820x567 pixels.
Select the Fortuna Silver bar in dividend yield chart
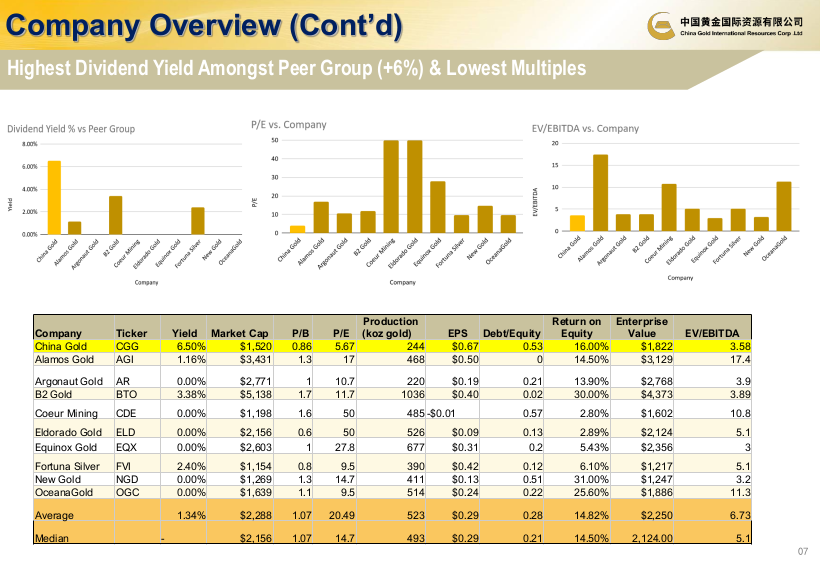click(x=198, y=221)
